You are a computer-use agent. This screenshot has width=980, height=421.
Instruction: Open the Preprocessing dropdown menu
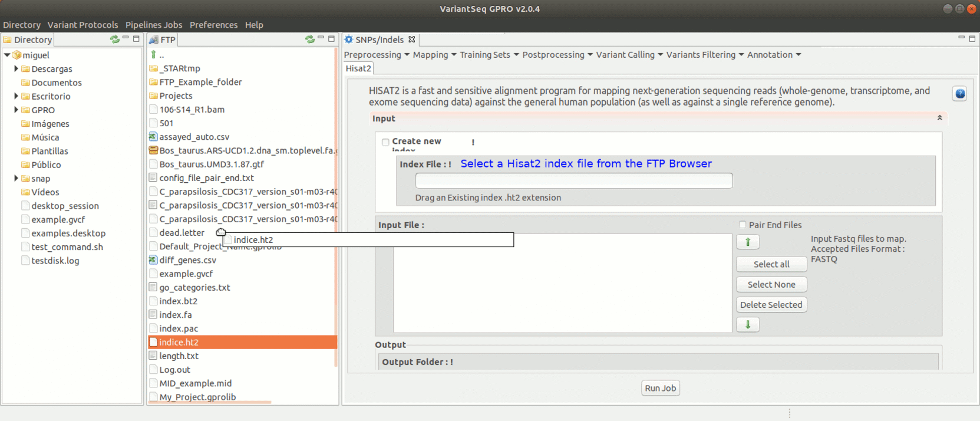[376, 55]
